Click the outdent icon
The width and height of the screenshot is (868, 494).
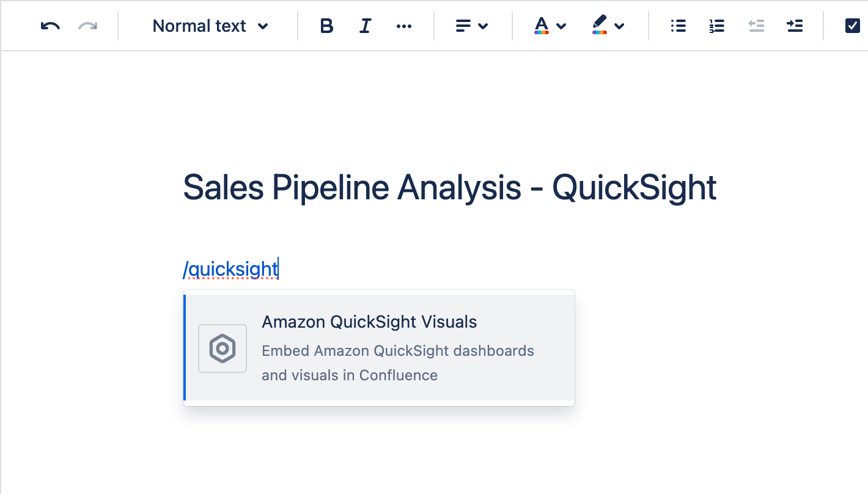[x=756, y=26]
